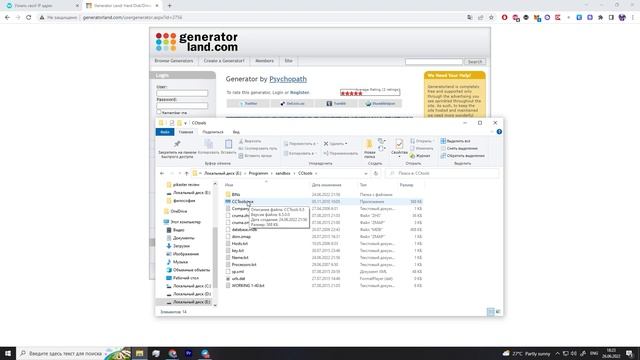640x360 pixels.
Task: Click Select all in ribbon
Action: (456, 141)
